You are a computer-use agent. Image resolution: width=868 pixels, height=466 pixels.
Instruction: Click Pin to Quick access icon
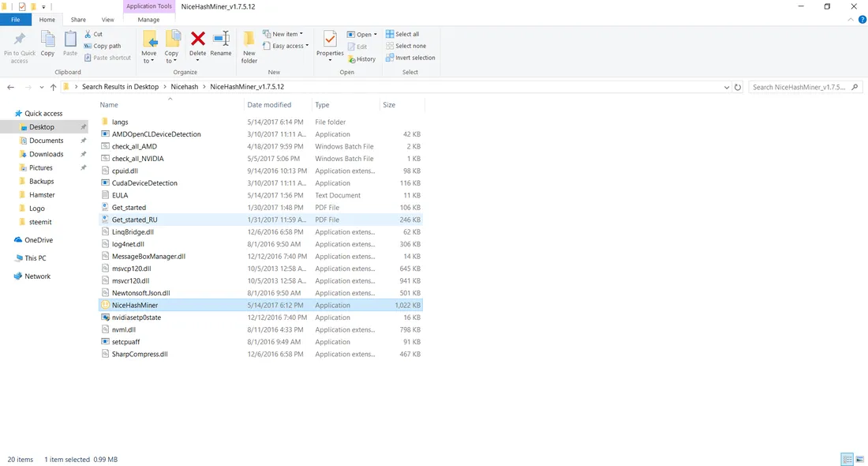tap(20, 39)
